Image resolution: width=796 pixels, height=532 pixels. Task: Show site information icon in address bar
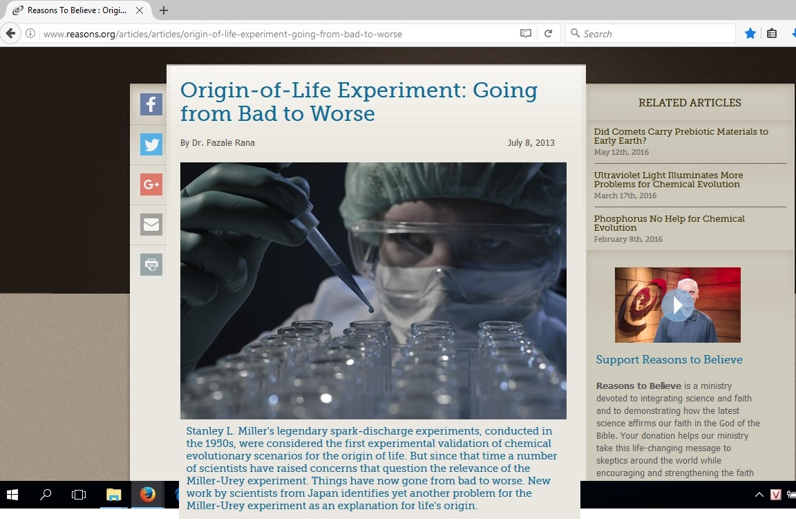[30, 33]
